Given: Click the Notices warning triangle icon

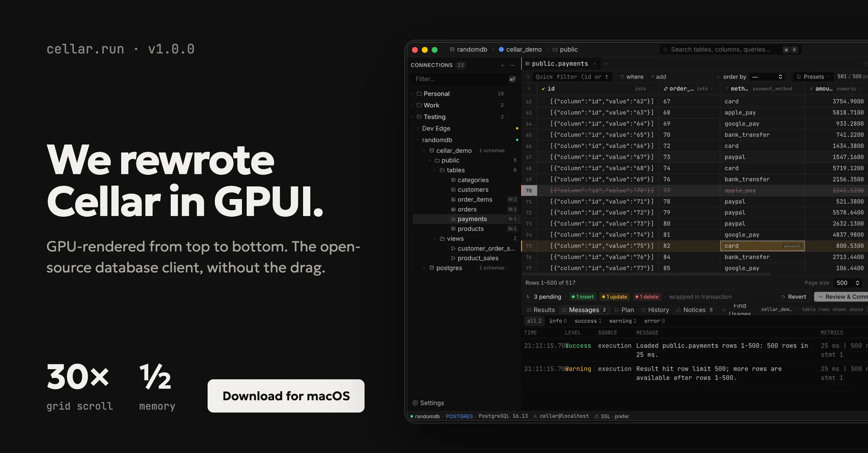Looking at the screenshot, I should coord(679,310).
